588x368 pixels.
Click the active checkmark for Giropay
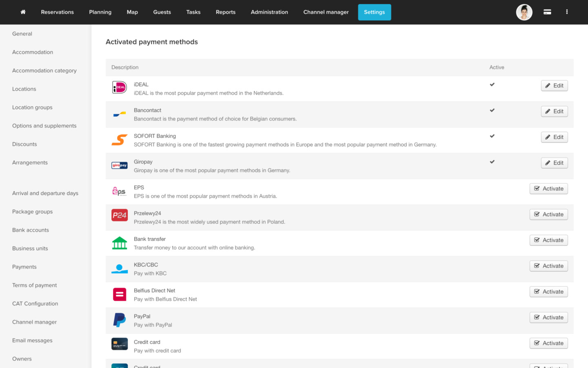(x=492, y=162)
